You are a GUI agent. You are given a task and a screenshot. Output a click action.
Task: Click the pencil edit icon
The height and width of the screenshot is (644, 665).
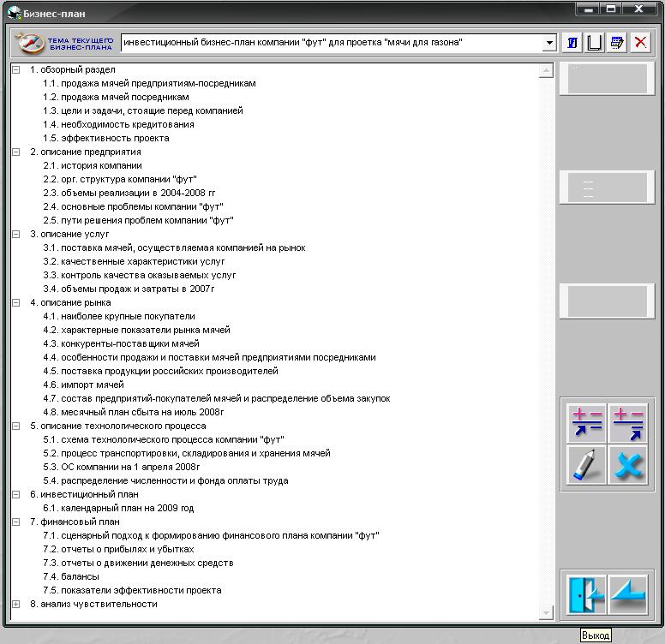click(586, 464)
